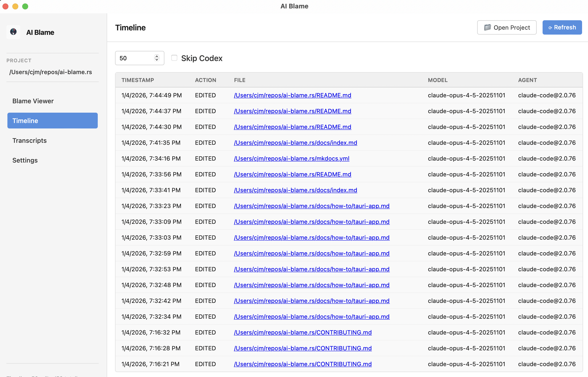Screen dimensions: 588x377
Task: Enable the Skip Codex checkbox
Action: point(175,58)
